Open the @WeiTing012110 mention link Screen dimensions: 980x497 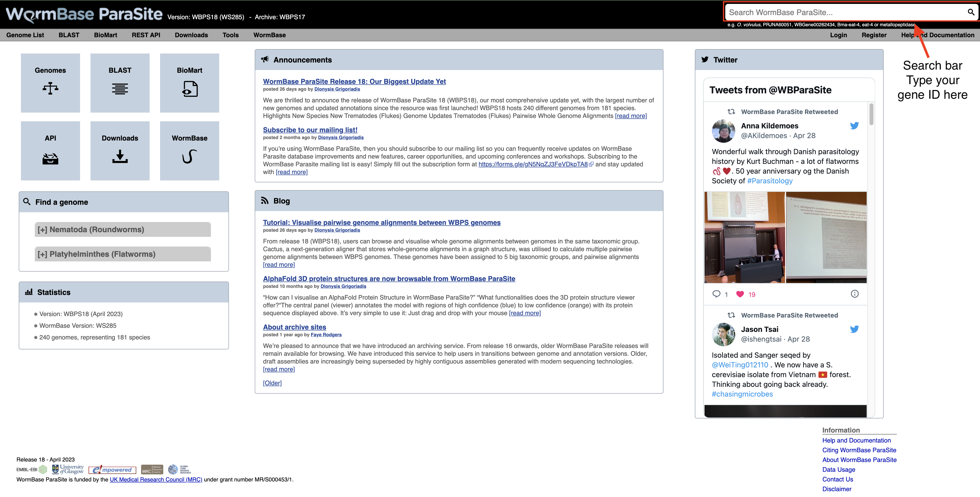pyautogui.click(x=740, y=365)
